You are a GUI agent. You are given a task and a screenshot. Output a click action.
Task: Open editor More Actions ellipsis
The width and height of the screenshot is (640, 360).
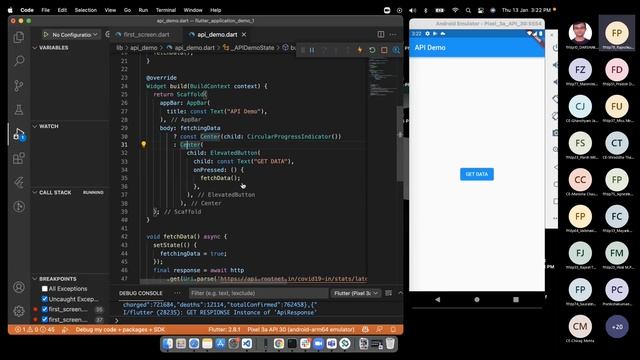[393, 35]
